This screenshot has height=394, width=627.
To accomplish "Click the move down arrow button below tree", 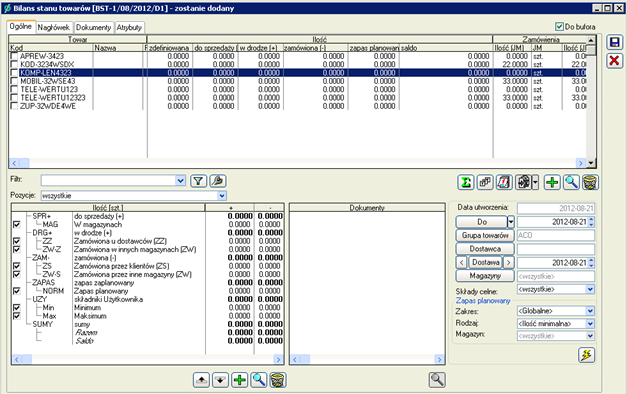I will coord(220,380).
